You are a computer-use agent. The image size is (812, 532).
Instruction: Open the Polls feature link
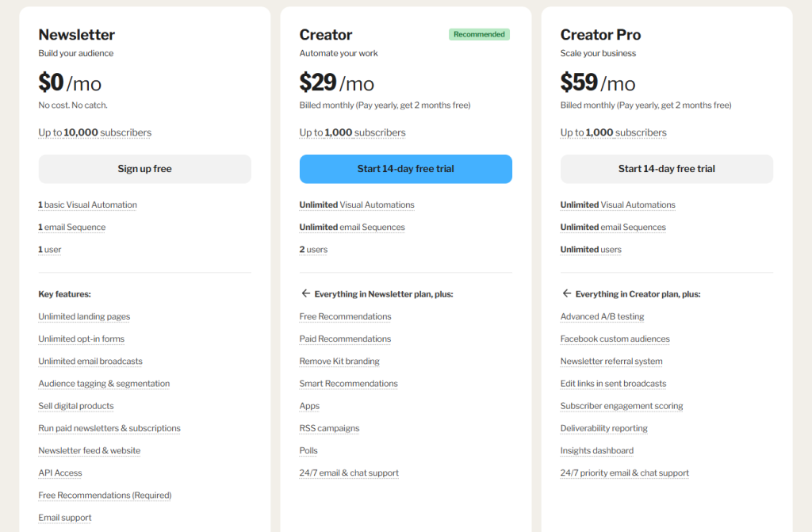(308, 450)
